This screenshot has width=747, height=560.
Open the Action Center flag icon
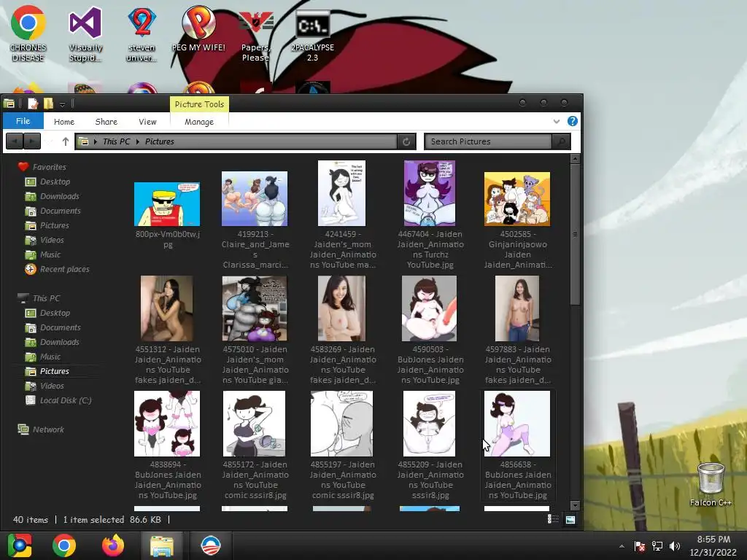click(639, 546)
